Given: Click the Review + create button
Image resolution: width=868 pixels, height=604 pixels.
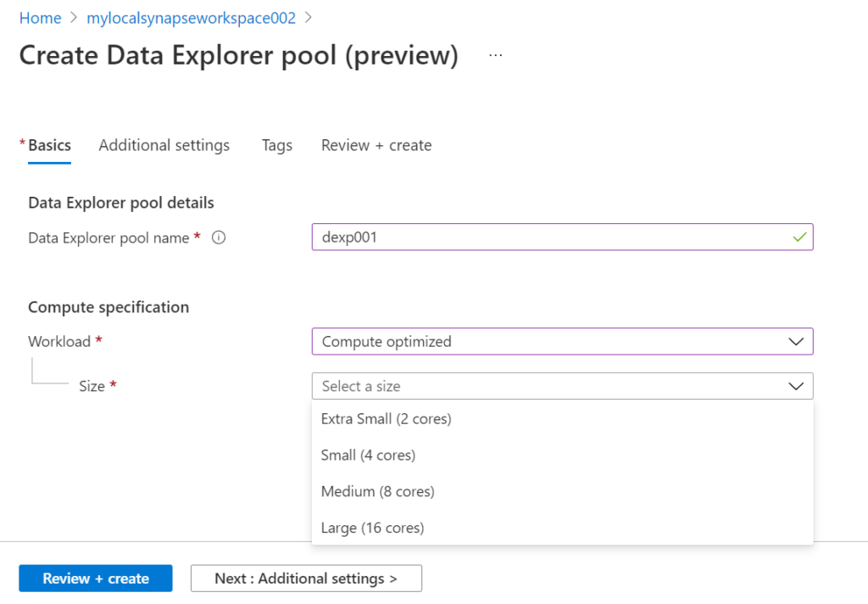Looking at the screenshot, I should tap(95, 578).
